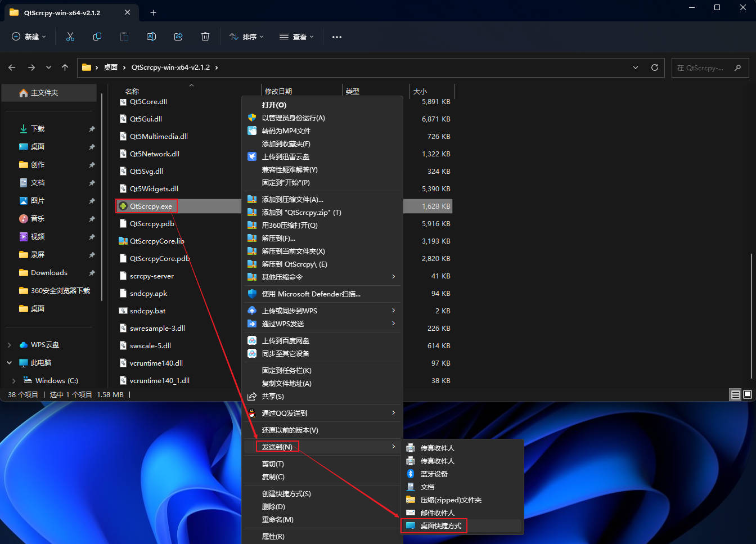756x544 pixels.
Task: Click the Rename icon in toolbar
Action: tap(151, 37)
